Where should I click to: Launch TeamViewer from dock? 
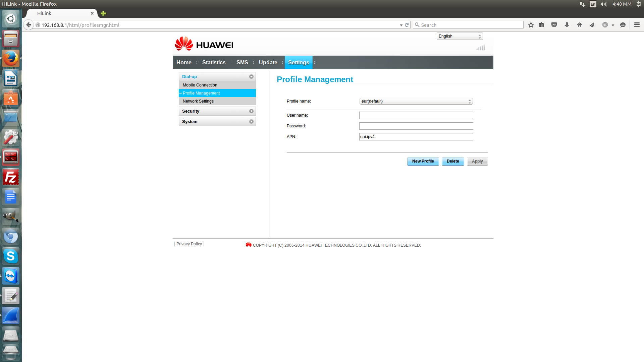click(11, 276)
